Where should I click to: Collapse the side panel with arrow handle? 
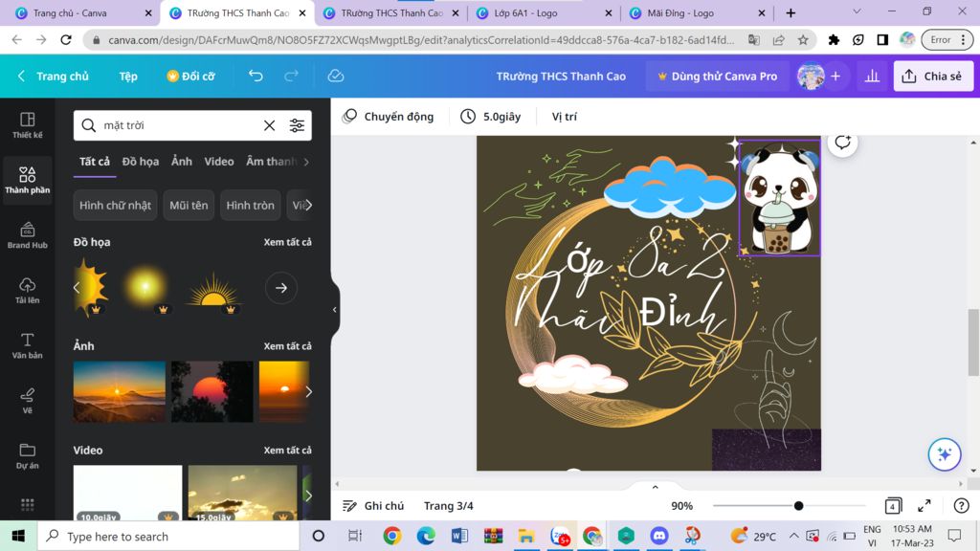coord(334,309)
